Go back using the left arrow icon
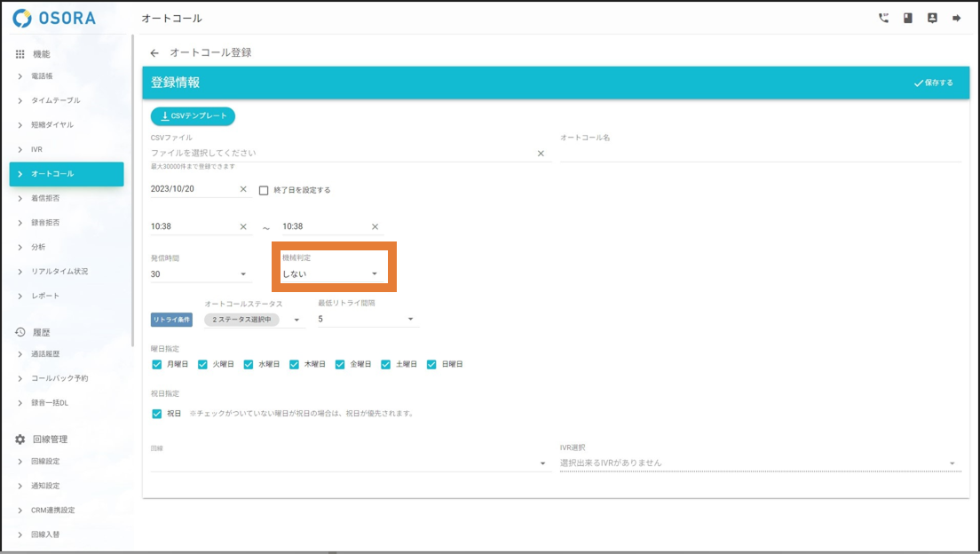The height and width of the screenshot is (554, 980). (154, 53)
